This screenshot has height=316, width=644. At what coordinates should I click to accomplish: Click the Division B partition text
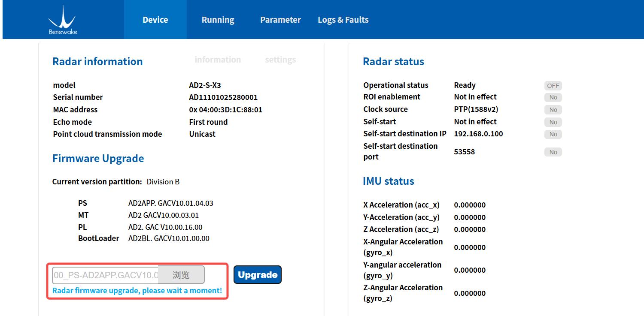163,182
